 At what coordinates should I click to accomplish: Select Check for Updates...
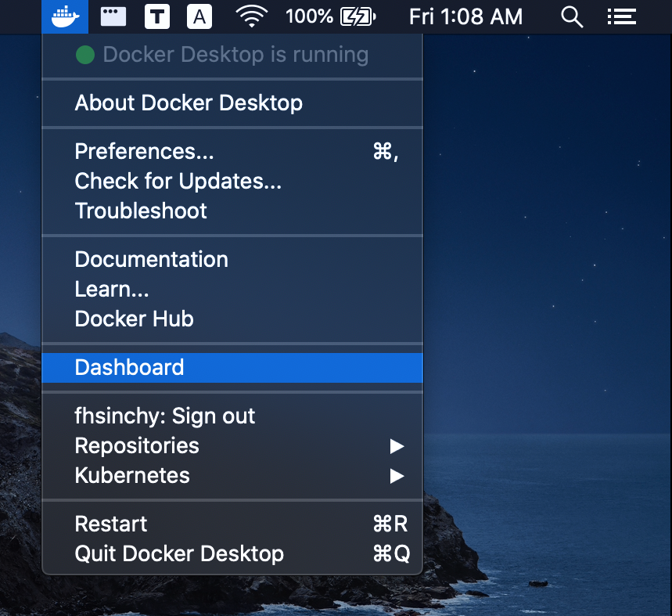178,182
